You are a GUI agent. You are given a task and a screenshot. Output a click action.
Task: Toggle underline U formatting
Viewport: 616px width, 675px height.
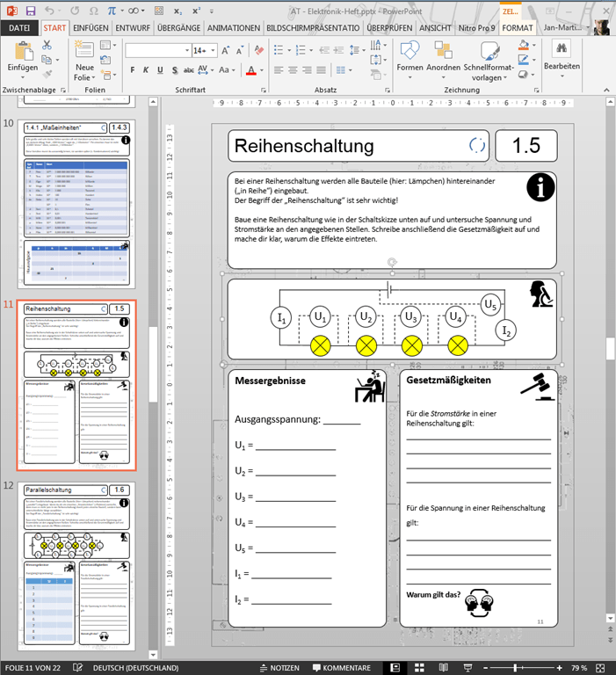pyautogui.click(x=160, y=70)
